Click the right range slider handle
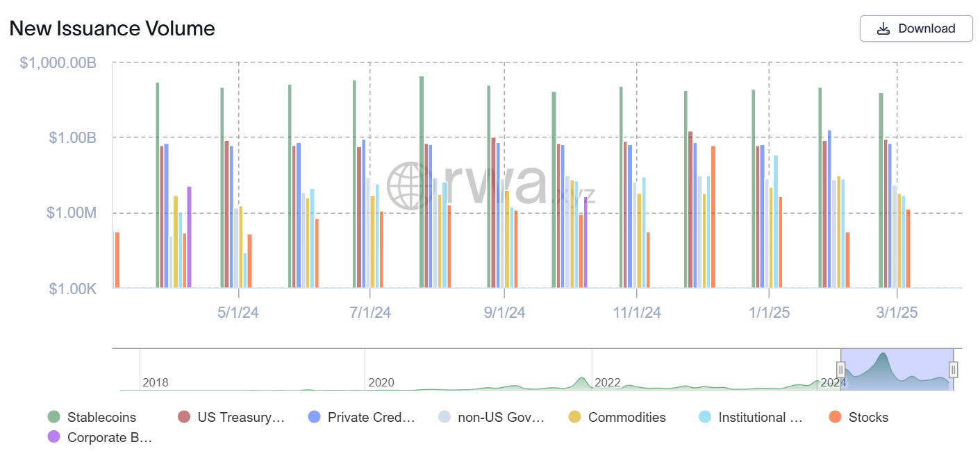The image size is (980, 451). [953, 369]
